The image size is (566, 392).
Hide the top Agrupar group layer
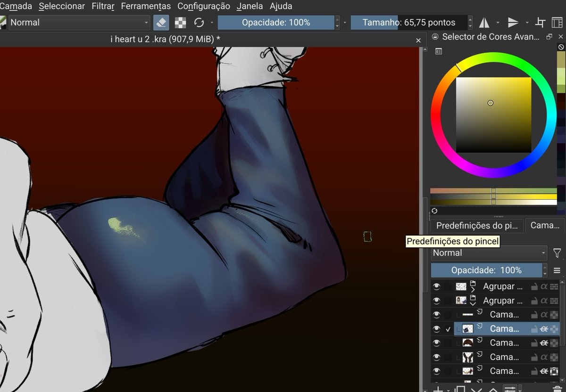tap(436, 286)
